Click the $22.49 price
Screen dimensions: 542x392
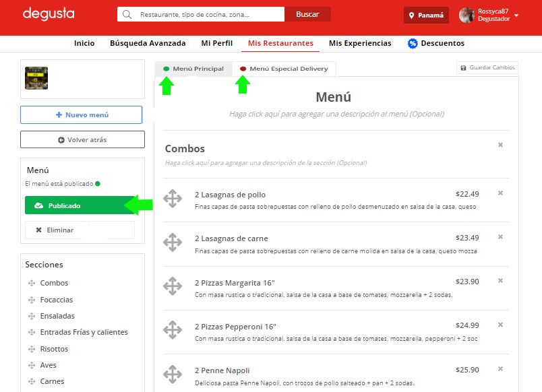(x=467, y=194)
